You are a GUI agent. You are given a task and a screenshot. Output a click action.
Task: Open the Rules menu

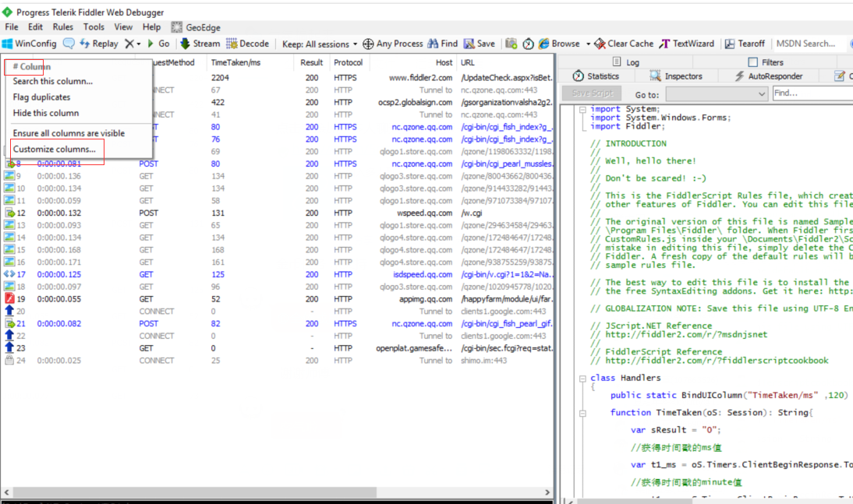tap(62, 27)
